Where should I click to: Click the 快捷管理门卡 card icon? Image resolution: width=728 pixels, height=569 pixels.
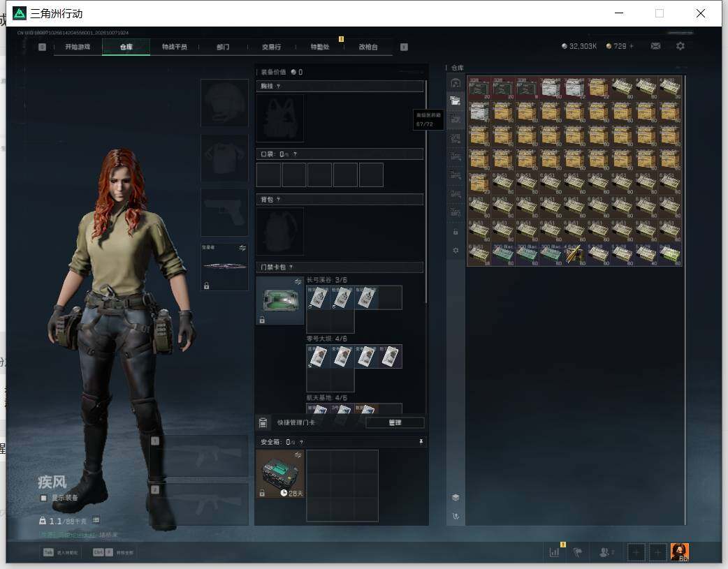point(263,422)
